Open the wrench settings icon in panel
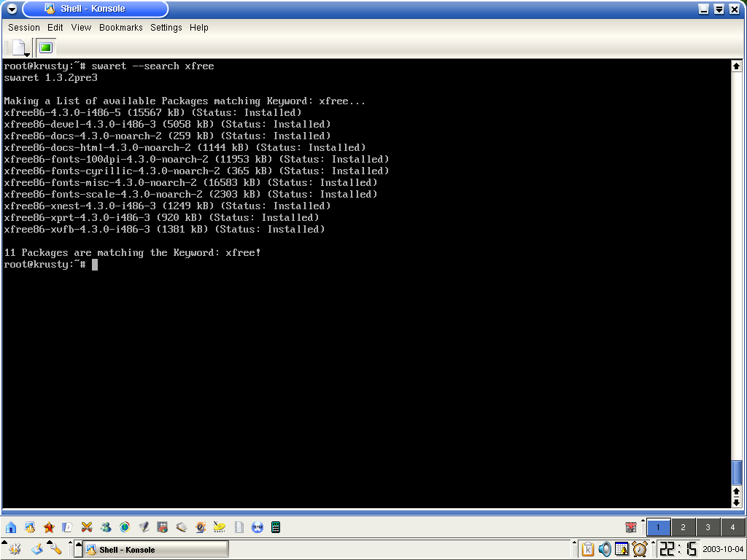 coord(55,550)
